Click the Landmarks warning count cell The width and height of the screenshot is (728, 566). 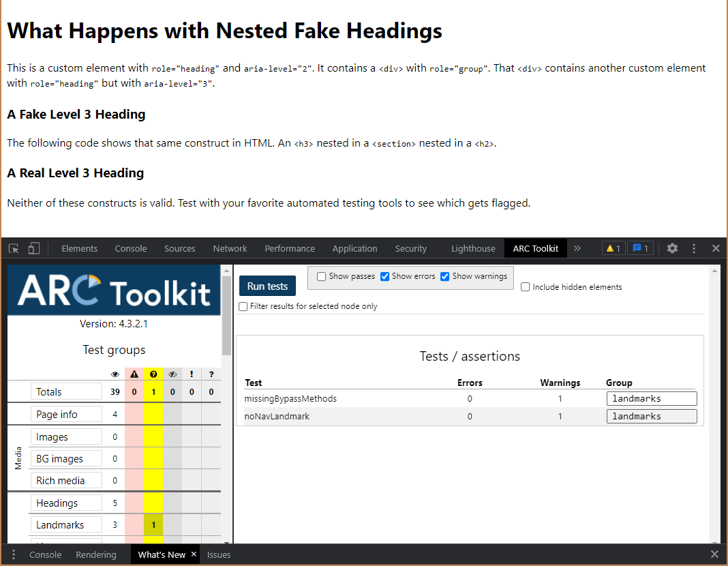click(x=153, y=525)
